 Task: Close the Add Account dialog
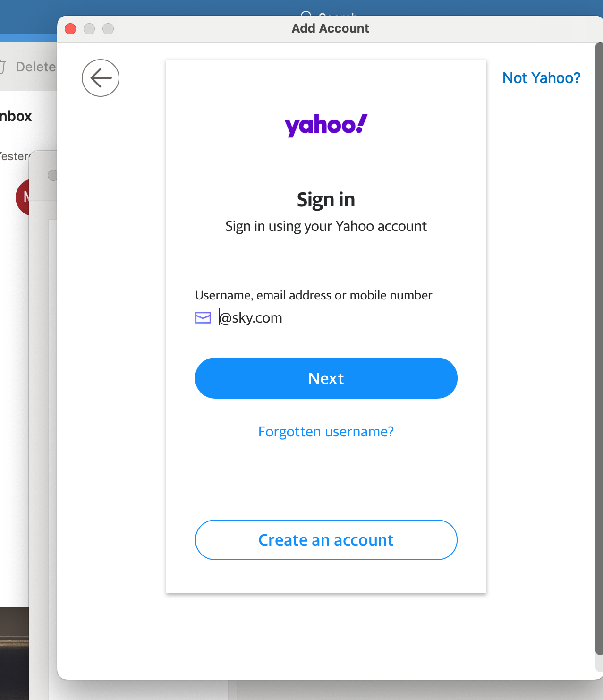tap(70, 29)
